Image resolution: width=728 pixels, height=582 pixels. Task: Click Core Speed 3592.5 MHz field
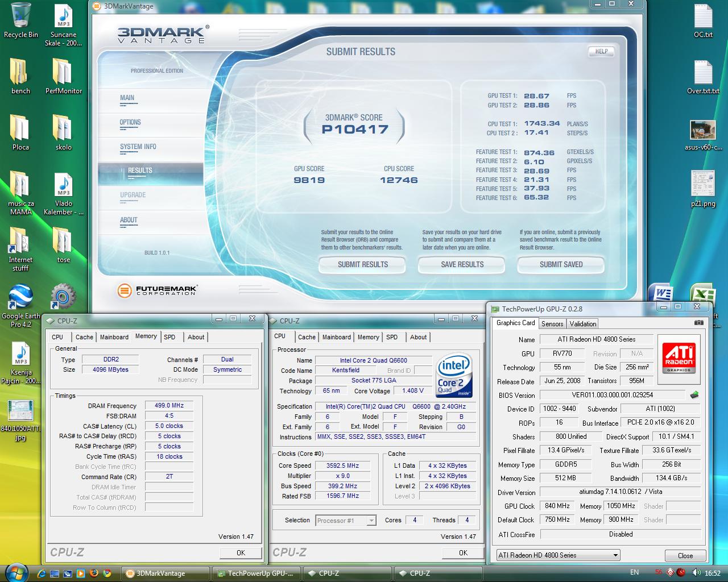tap(342, 465)
